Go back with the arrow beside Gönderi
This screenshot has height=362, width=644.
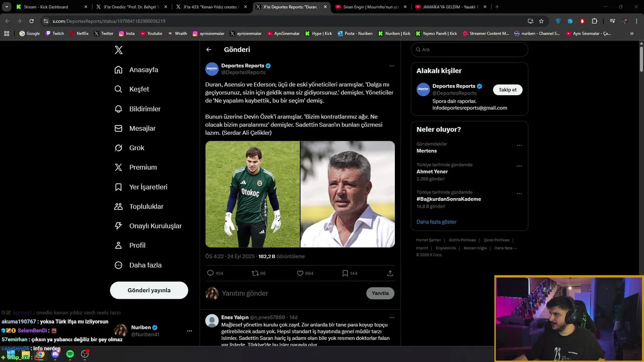(x=209, y=49)
